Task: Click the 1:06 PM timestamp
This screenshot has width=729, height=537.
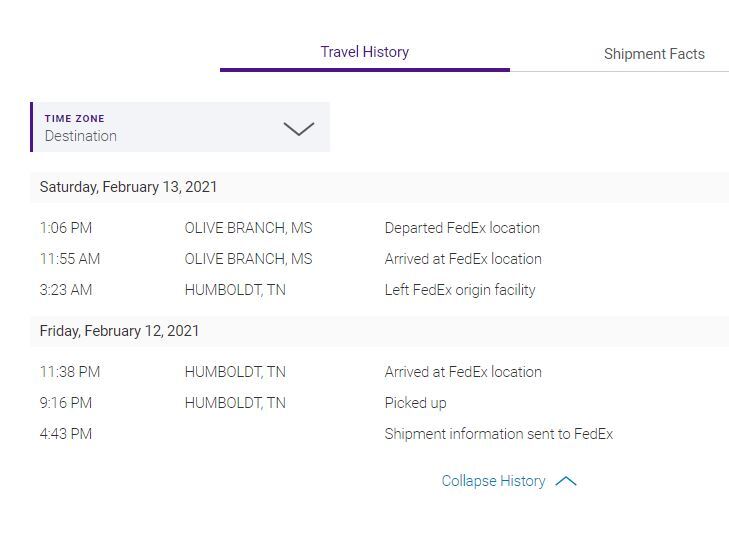Action: (66, 228)
